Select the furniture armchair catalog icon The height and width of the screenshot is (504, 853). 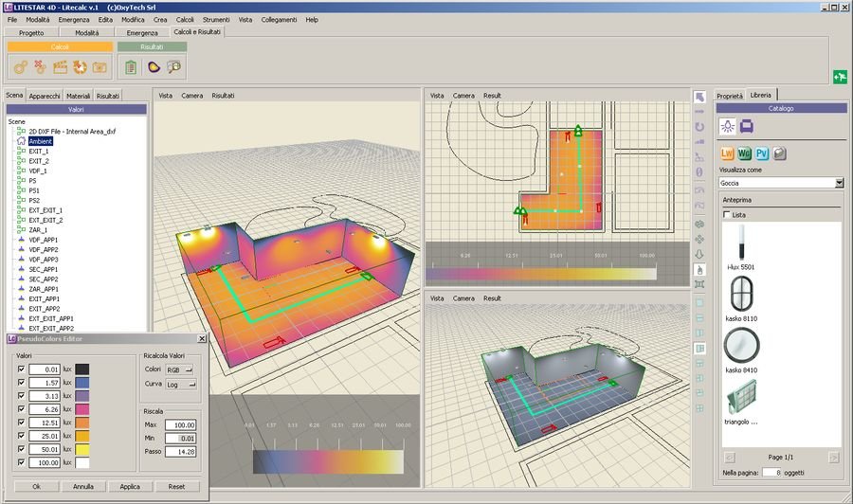[747, 127]
